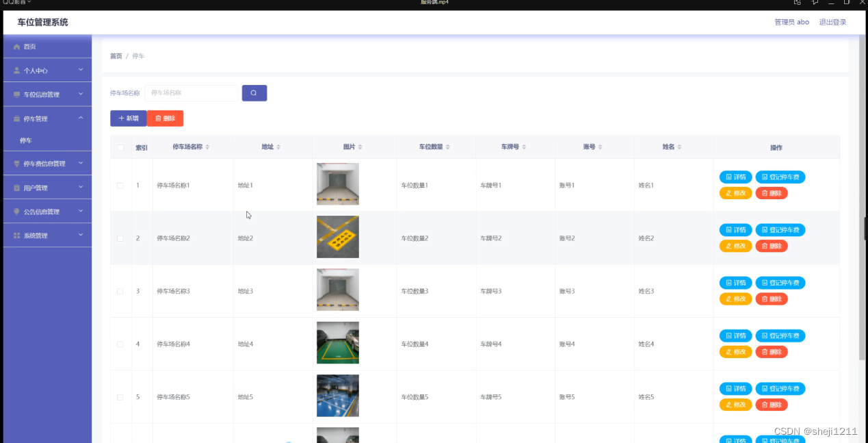Screen dimensions: 868x443
Task: Expand the 用户管理 sidebar menu chevron
Action: [x=80, y=187]
